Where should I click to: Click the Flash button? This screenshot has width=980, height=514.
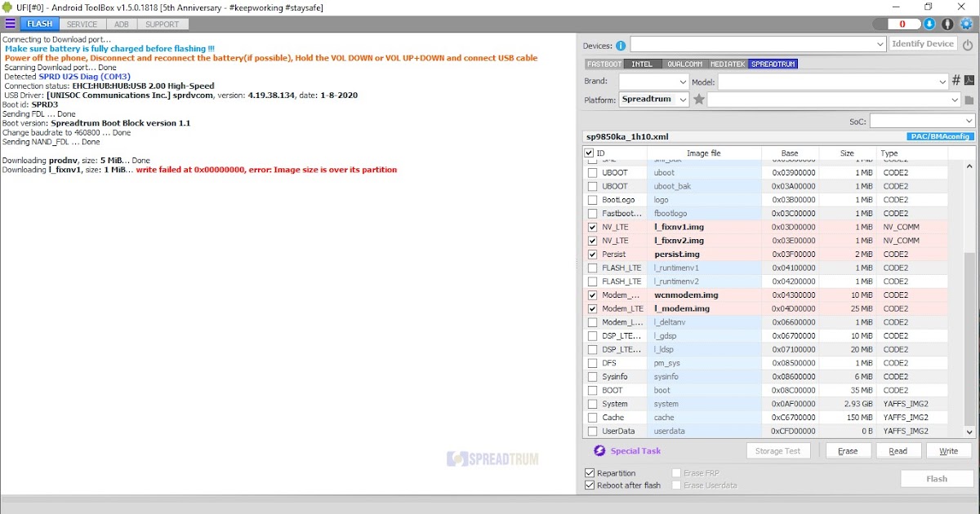pyautogui.click(x=937, y=479)
